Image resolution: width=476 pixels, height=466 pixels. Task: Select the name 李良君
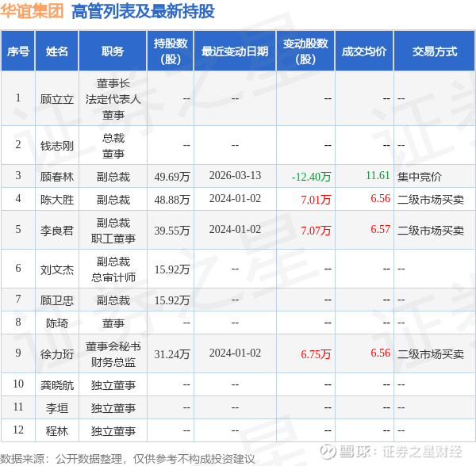(x=57, y=231)
